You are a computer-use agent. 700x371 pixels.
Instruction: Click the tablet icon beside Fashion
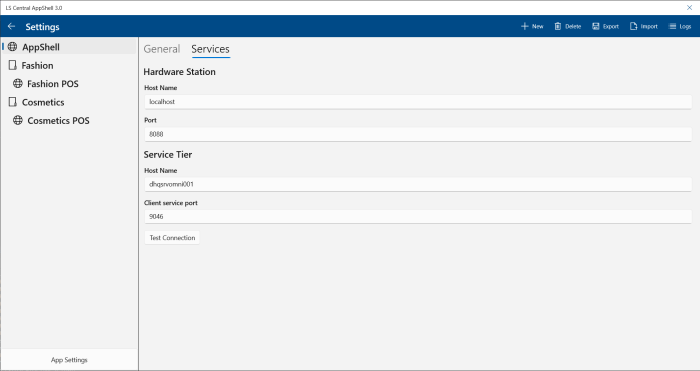click(12, 65)
